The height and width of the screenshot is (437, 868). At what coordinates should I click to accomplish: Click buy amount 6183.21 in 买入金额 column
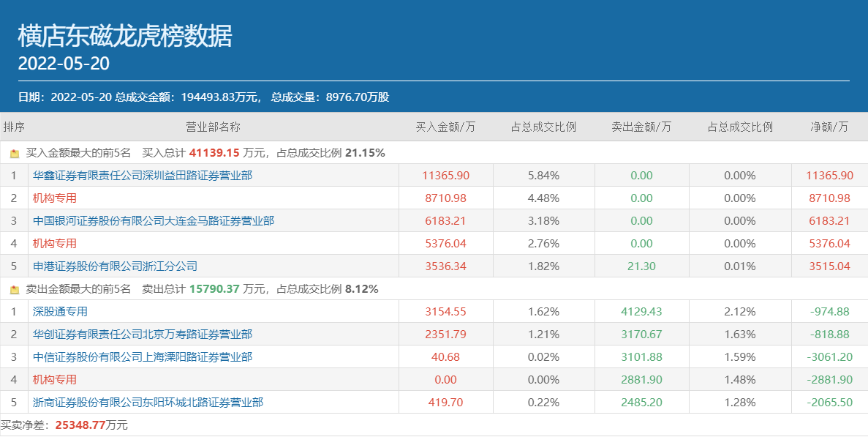[445, 221]
